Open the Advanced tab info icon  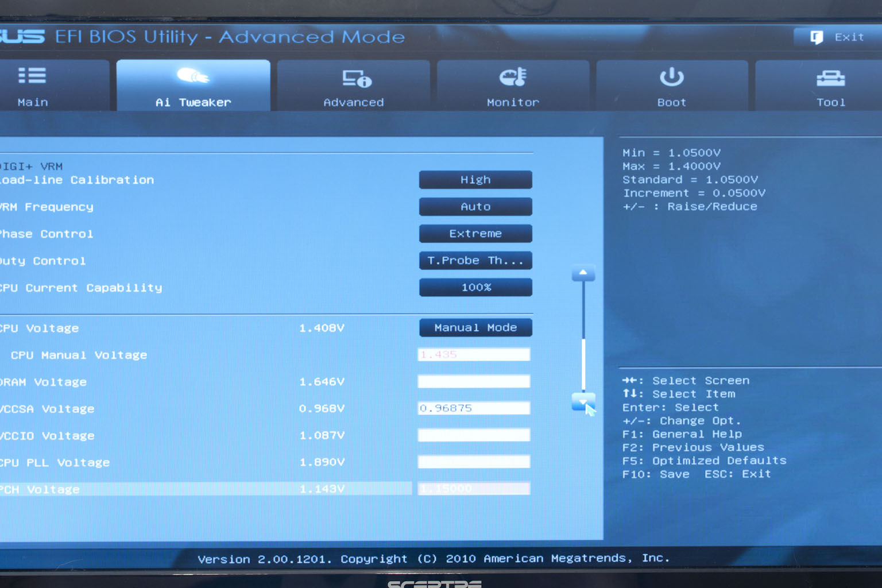click(357, 78)
